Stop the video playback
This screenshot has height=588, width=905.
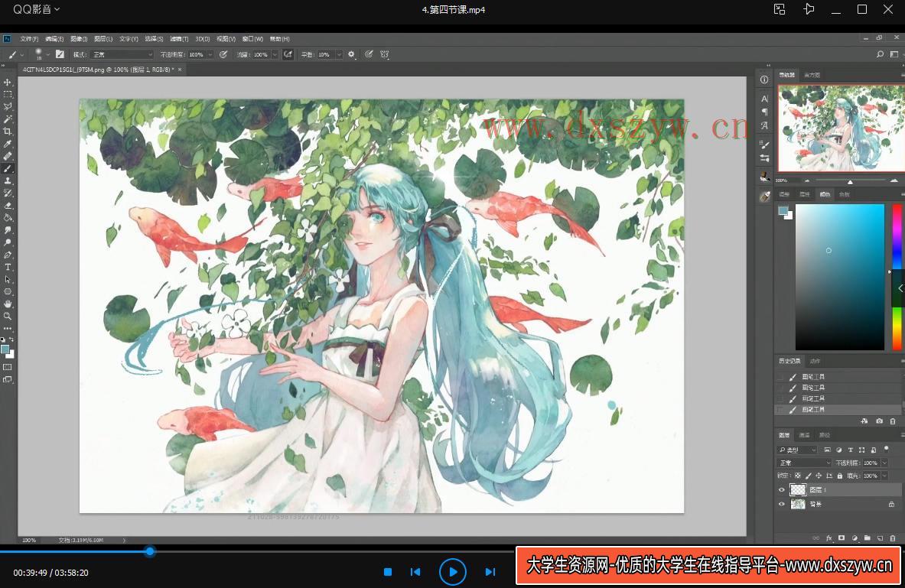coord(388,572)
